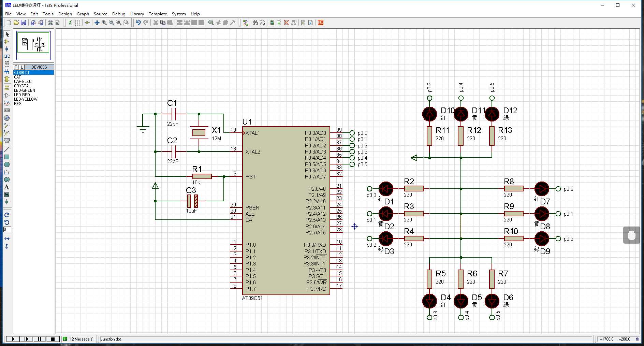Click LED D7 on the schematic
Viewport: 644px width, 346px height.
[x=542, y=189]
